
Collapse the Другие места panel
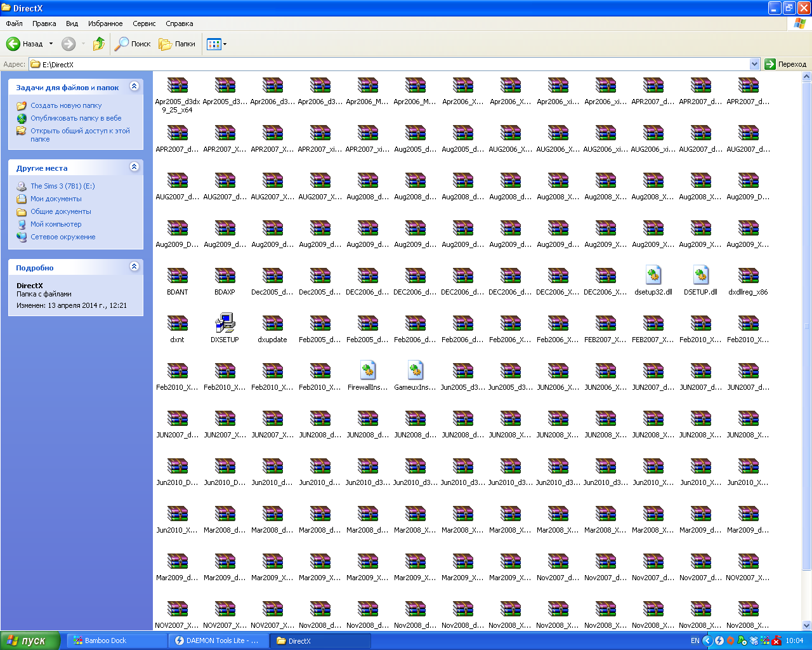(134, 167)
